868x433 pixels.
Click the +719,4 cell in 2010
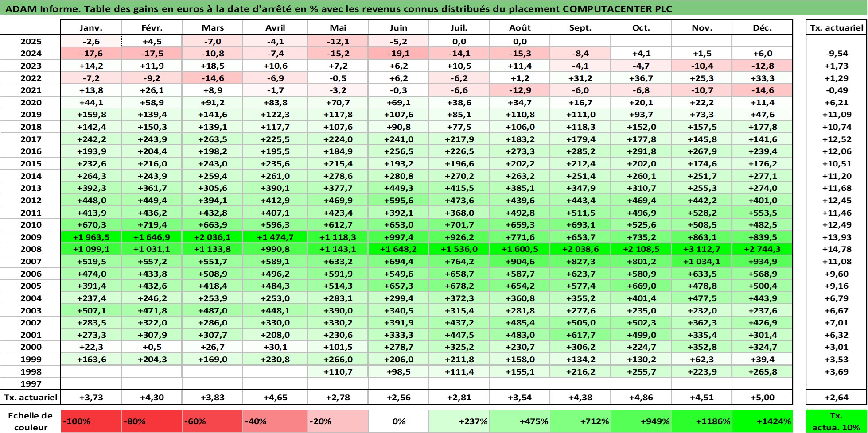tap(152, 225)
